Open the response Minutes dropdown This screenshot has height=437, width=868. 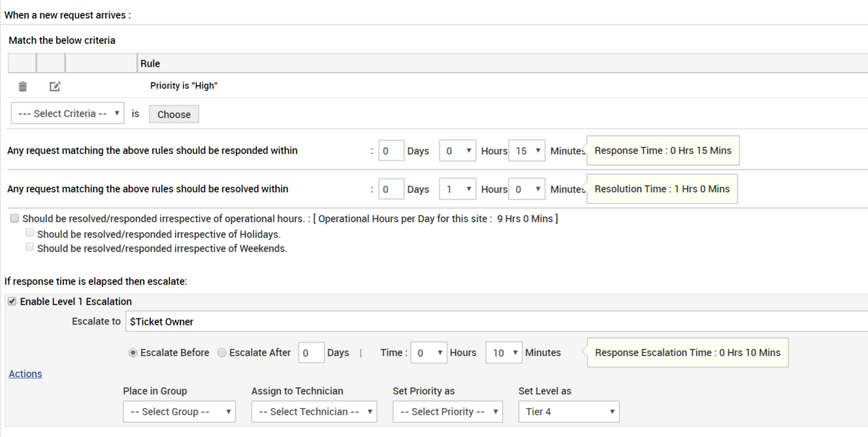pos(526,151)
